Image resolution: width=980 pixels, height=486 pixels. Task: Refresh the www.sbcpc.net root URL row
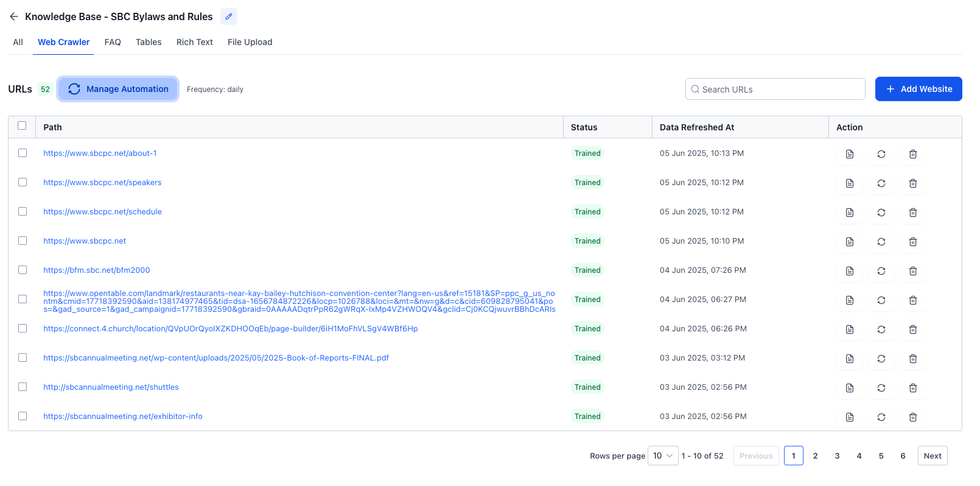tap(881, 242)
